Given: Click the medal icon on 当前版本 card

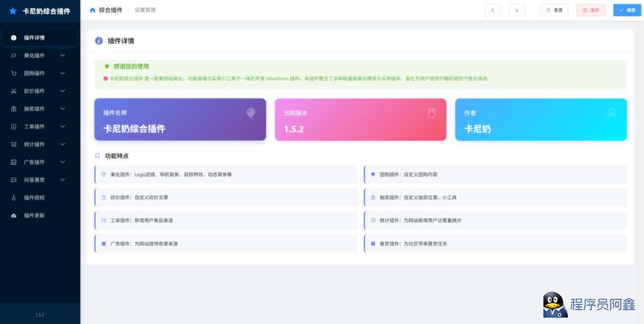Looking at the screenshot, I should click(x=431, y=113).
